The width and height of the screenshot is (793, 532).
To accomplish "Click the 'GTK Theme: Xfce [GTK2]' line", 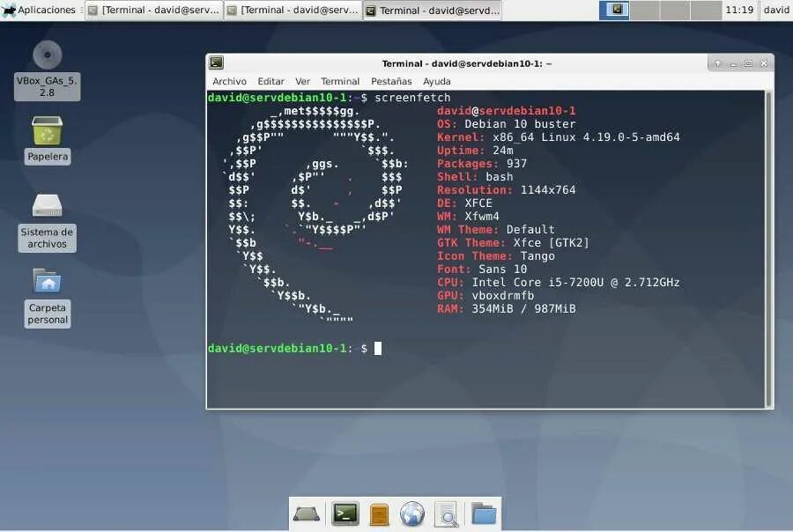I will point(514,242).
